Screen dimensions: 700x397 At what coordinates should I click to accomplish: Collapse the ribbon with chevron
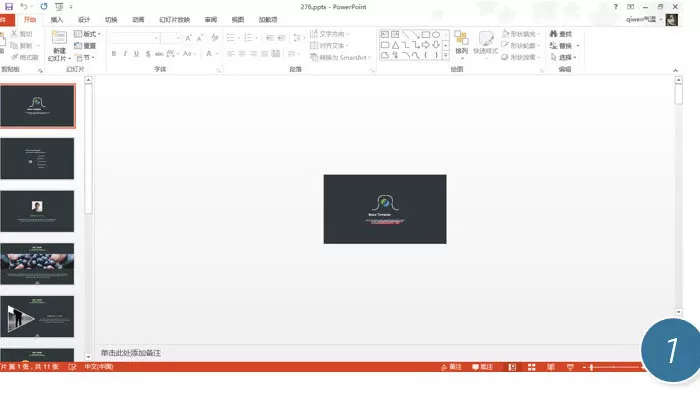tap(675, 71)
